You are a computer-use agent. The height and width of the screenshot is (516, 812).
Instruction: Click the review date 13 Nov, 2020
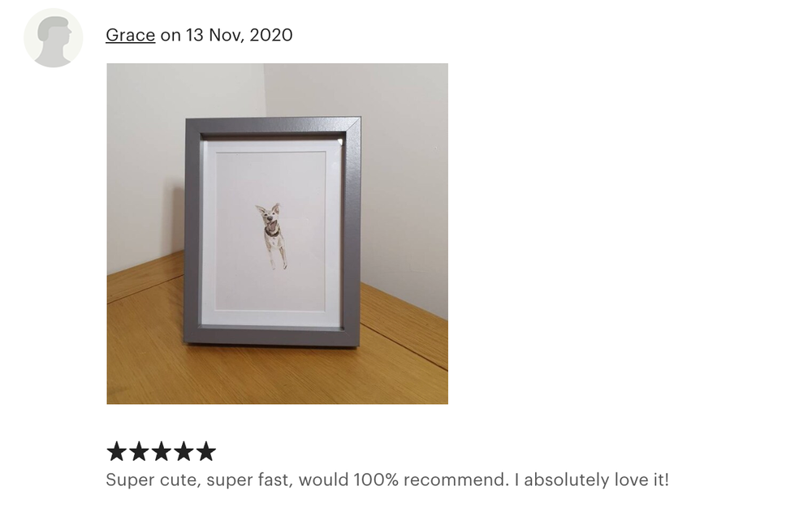(x=240, y=35)
